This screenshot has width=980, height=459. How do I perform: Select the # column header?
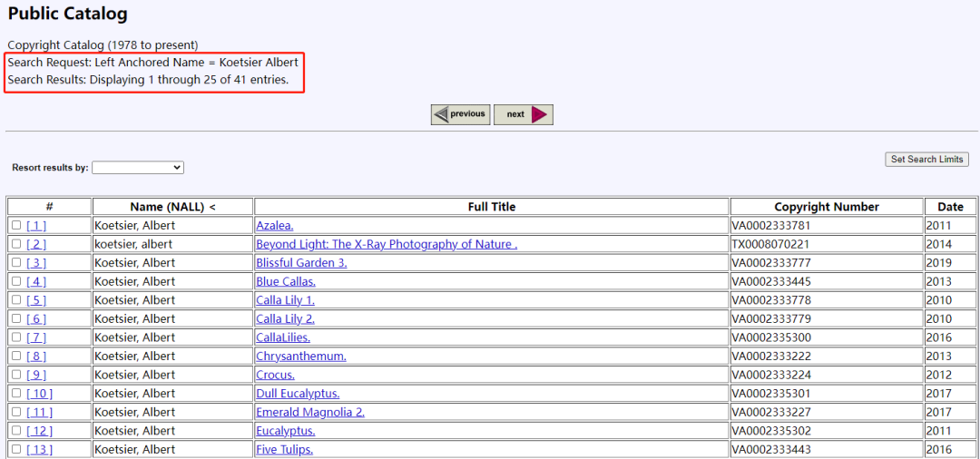point(49,207)
